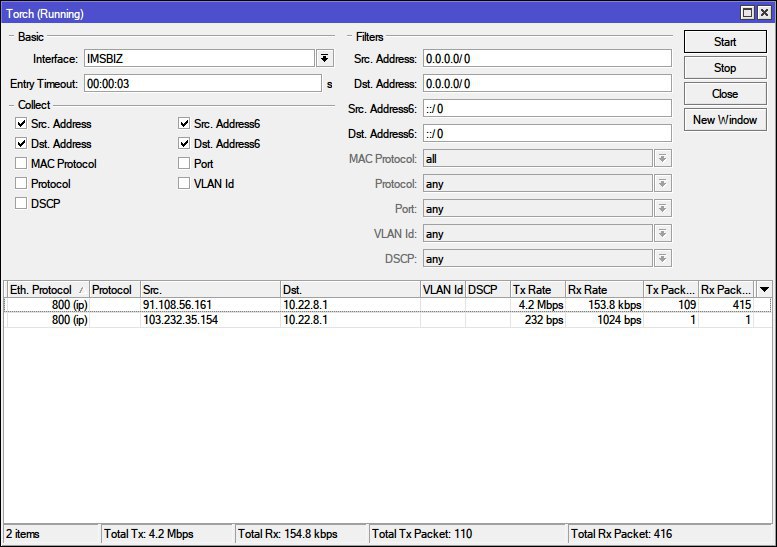Expand the VLAN Id filter dropdown

(x=662, y=234)
